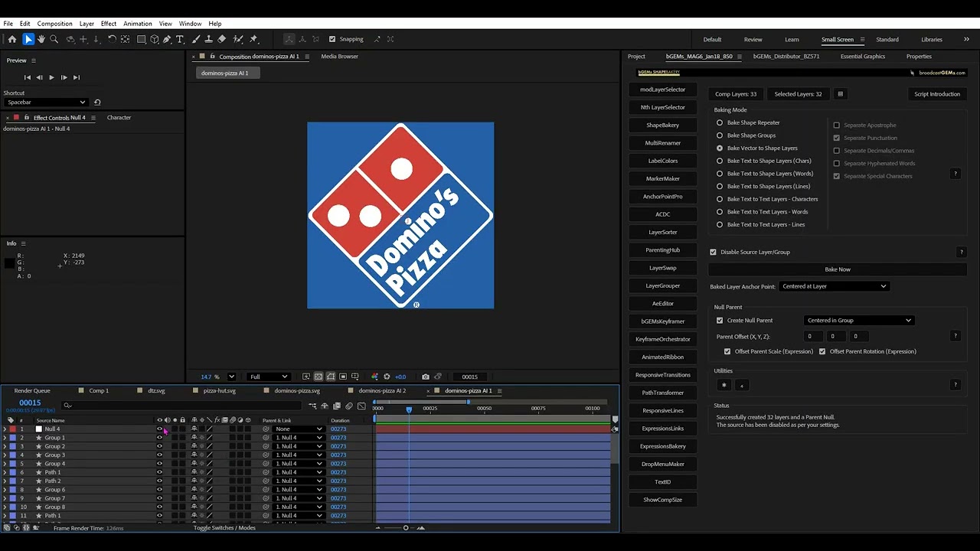Viewport: 980px width, 551px height.
Task: Expand the Group 8 layer properties
Action: click(5, 507)
